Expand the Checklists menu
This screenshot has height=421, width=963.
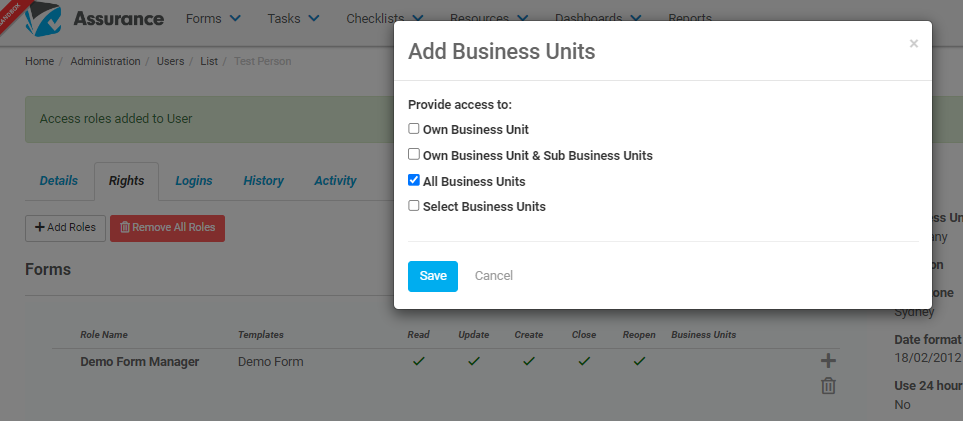385,18
